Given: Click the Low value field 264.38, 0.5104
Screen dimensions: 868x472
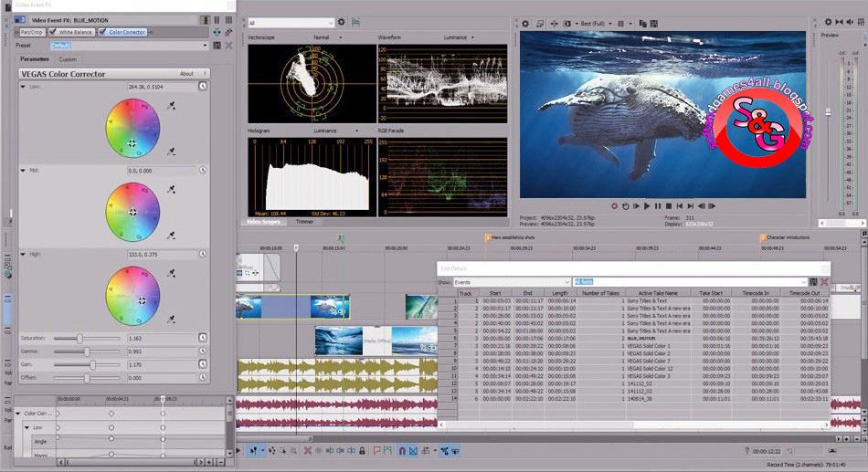Looking at the screenshot, I should [x=163, y=87].
